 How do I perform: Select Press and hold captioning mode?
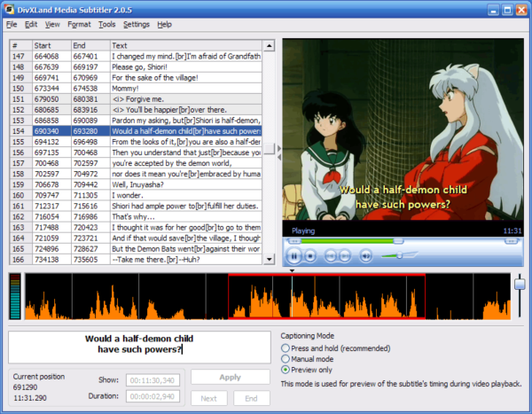pos(286,348)
